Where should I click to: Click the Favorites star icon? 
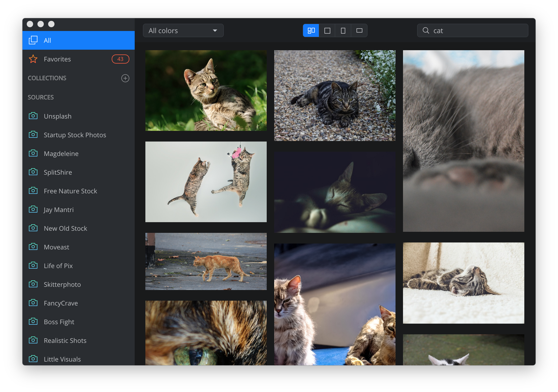(x=33, y=59)
